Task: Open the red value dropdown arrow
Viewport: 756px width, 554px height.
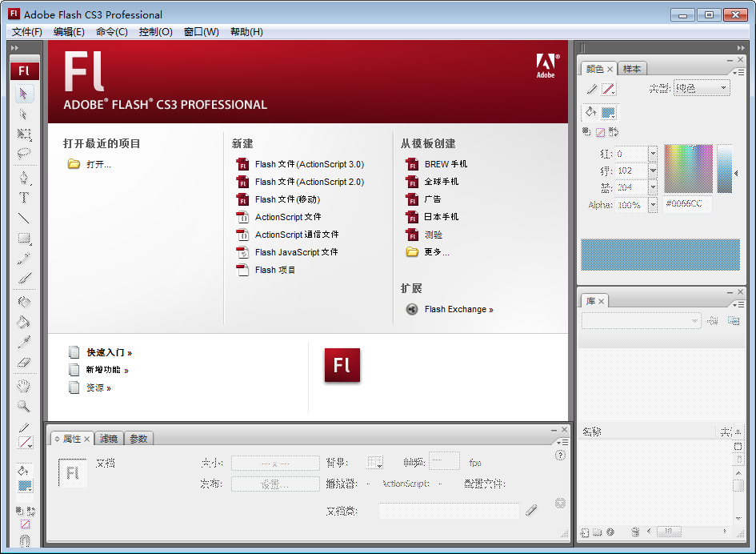Action: [x=653, y=154]
